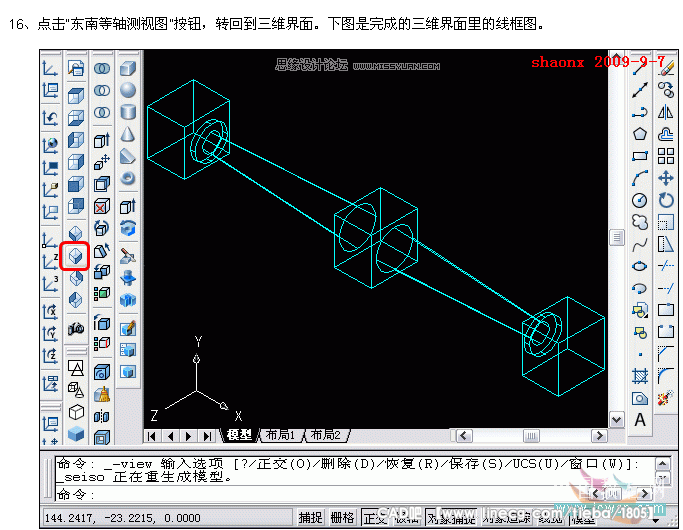This screenshot has height=530, width=683.
Task: Click the drawing horizontal scrollbar thumb
Action: tap(531, 435)
